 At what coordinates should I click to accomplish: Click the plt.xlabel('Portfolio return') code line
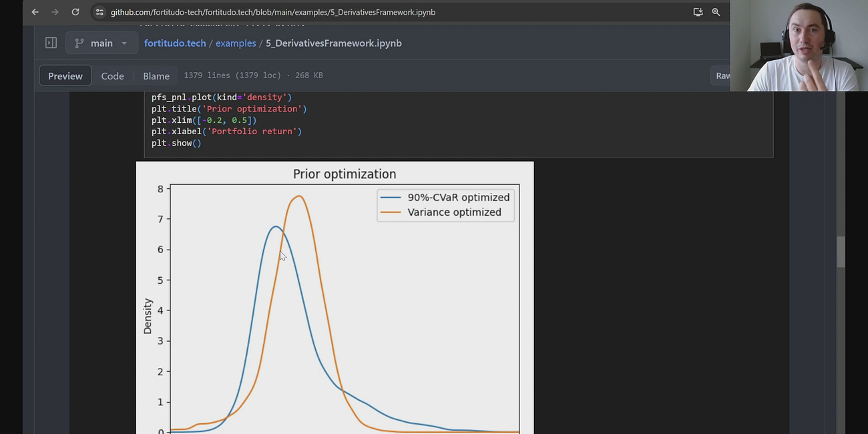tap(226, 132)
